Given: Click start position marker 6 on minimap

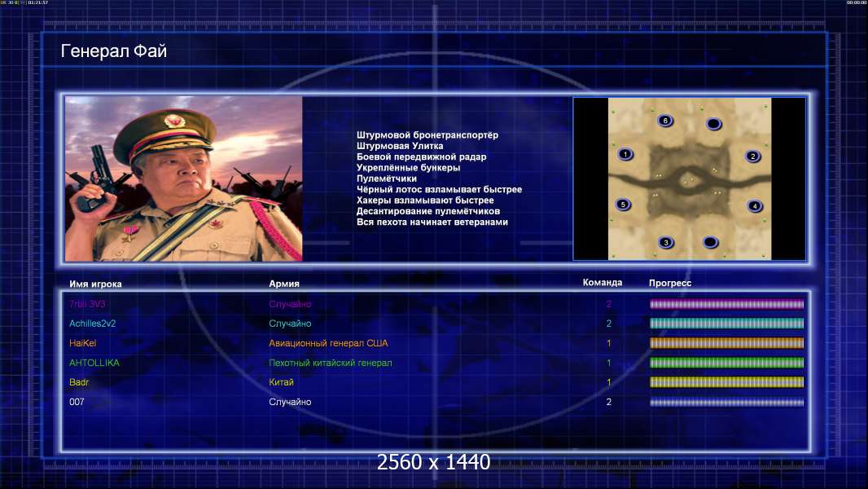Looking at the screenshot, I should (665, 121).
